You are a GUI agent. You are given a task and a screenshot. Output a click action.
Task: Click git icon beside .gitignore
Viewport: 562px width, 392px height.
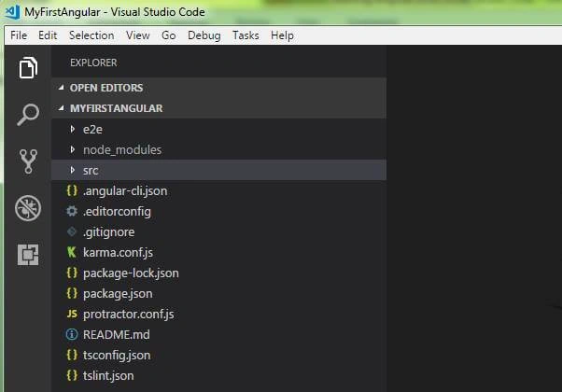click(72, 231)
